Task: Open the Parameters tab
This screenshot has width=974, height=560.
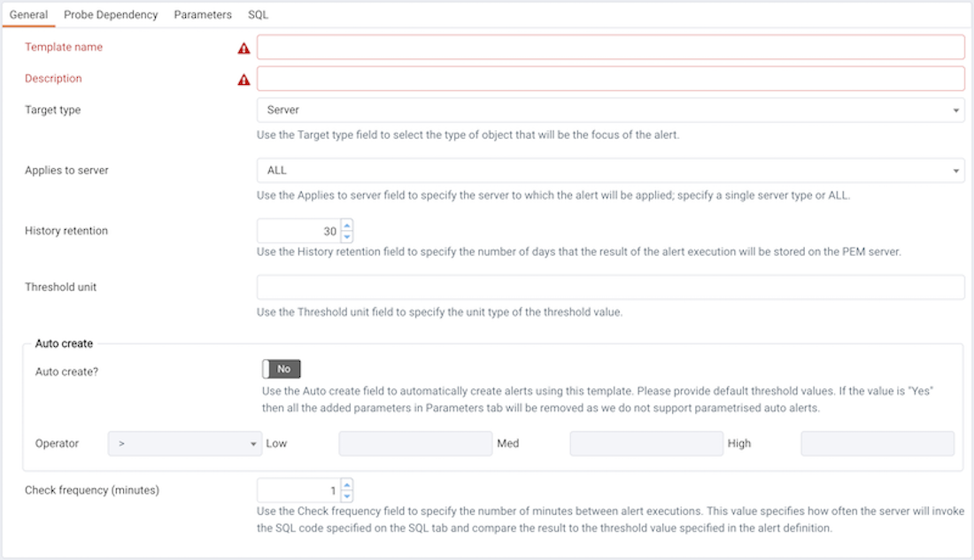Action: [203, 14]
